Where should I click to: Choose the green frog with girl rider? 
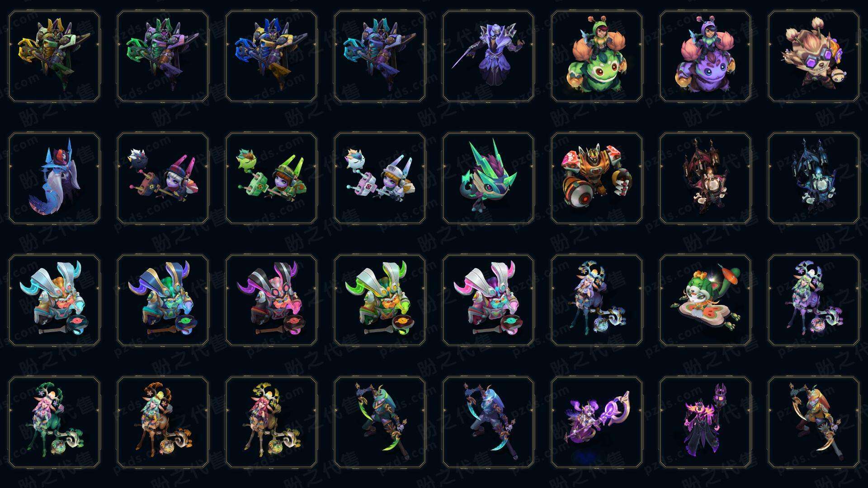[x=597, y=56]
